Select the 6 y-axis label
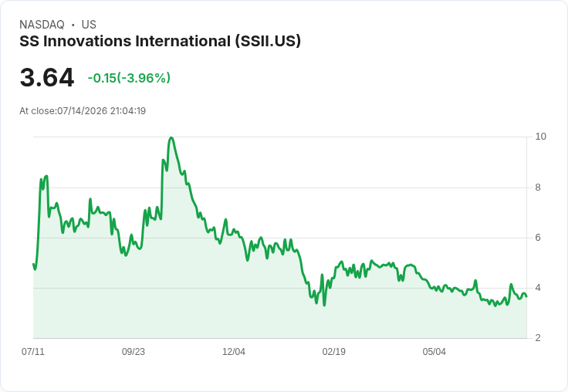Viewport: 568px width, 392px height. 538,238
